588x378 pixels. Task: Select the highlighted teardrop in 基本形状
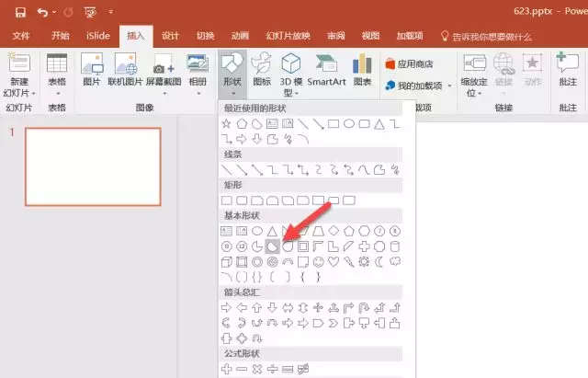[x=272, y=246]
